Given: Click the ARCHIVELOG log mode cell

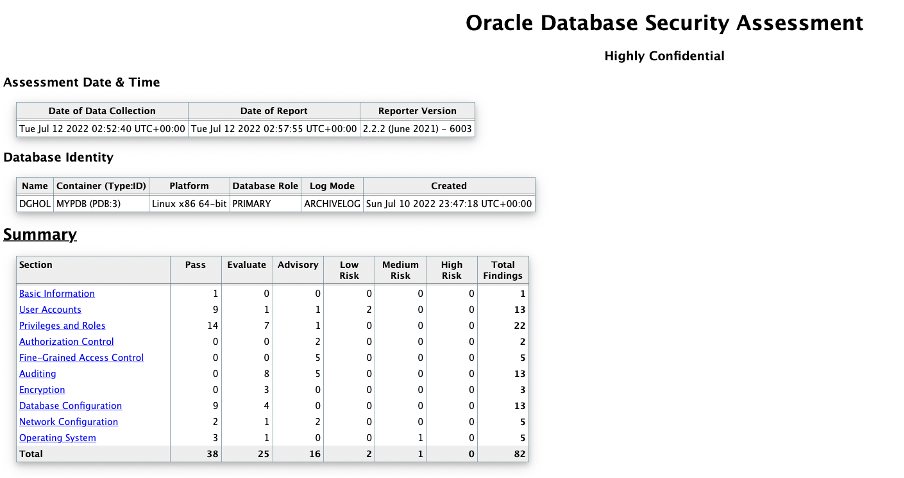Looking at the screenshot, I should [x=331, y=203].
